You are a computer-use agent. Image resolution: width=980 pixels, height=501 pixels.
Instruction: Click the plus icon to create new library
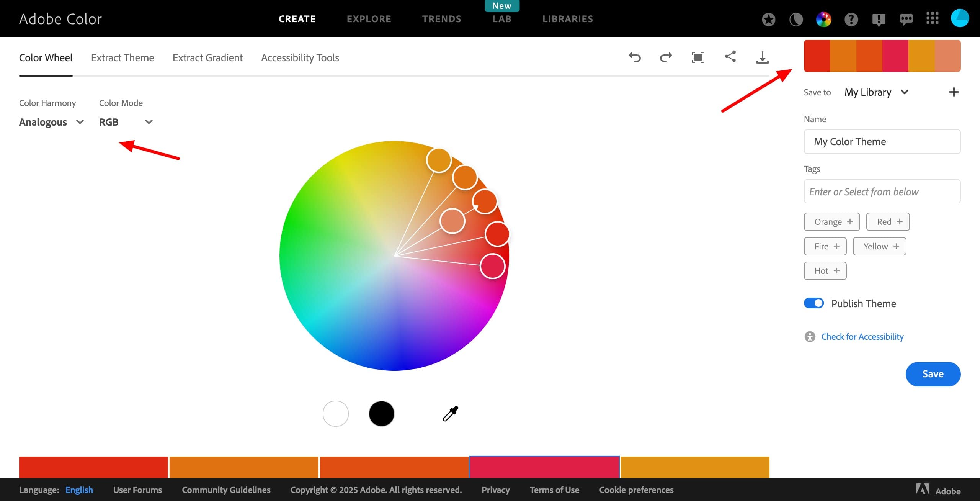click(954, 92)
